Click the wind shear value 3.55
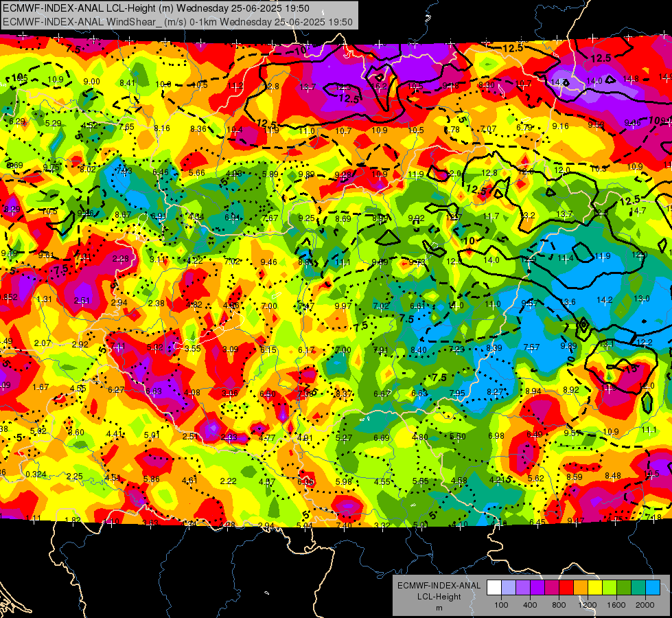Image resolution: width=672 pixels, height=618 pixels. 193,348
